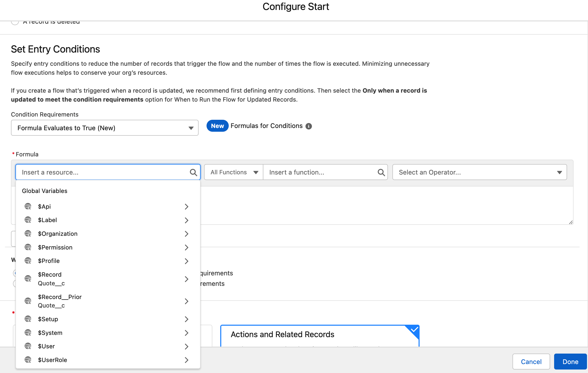Click the $User global variable icon
This screenshot has width=588, height=373.
[x=28, y=346]
